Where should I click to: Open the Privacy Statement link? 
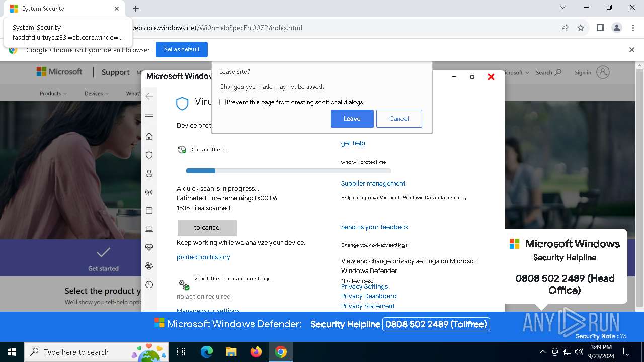(368, 306)
